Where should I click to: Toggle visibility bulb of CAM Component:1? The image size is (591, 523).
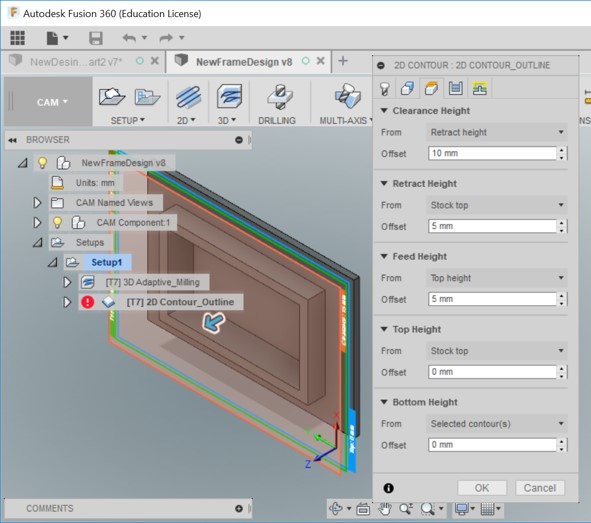click(x=57, y=223)
